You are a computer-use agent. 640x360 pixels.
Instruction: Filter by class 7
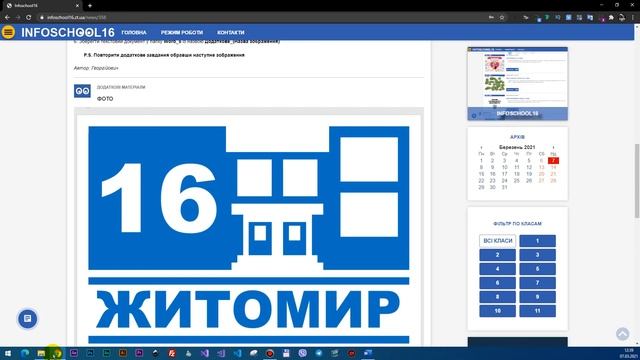(x=537, y=283)
